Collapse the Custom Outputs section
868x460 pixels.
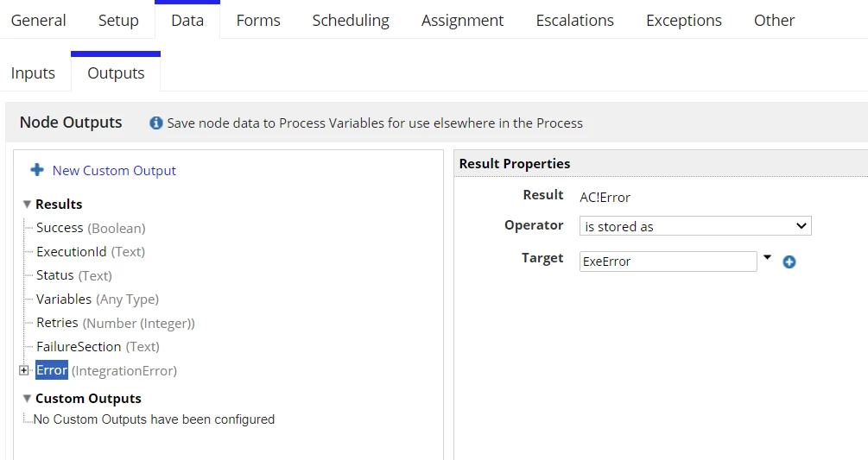click(27, 398)
